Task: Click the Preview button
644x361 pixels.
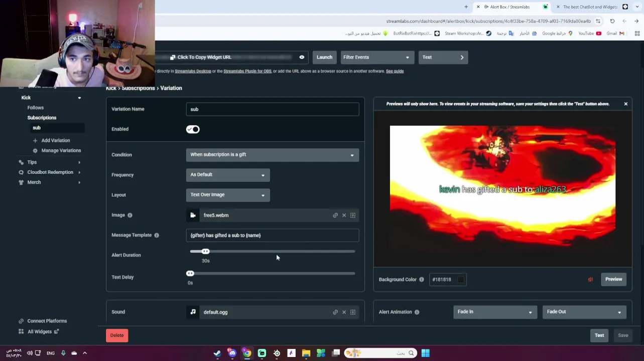Action: [x=613, y=279]
